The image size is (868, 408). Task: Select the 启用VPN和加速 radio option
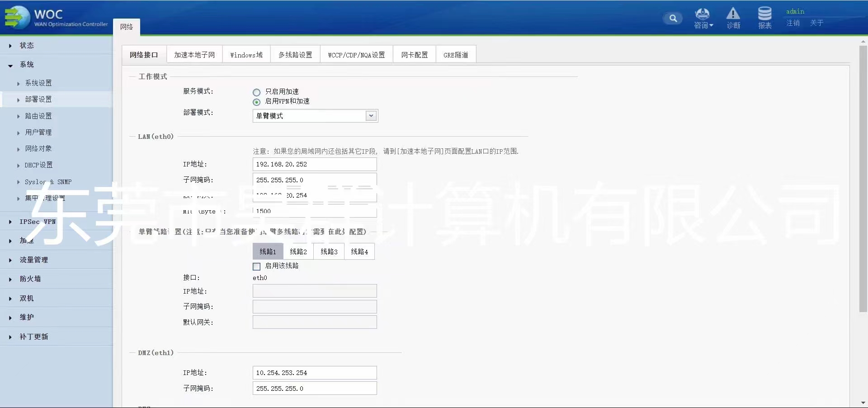[x=257, y=102]
